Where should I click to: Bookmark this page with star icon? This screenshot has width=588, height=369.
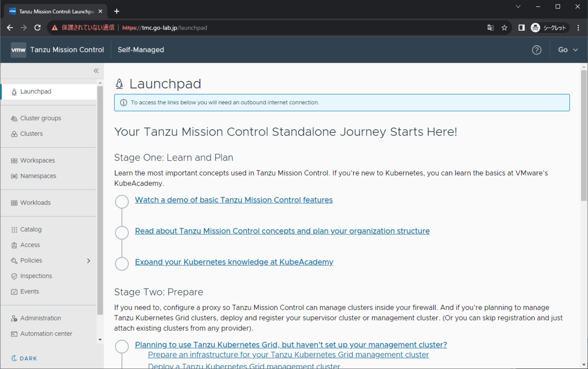click(x=504, y=28)
